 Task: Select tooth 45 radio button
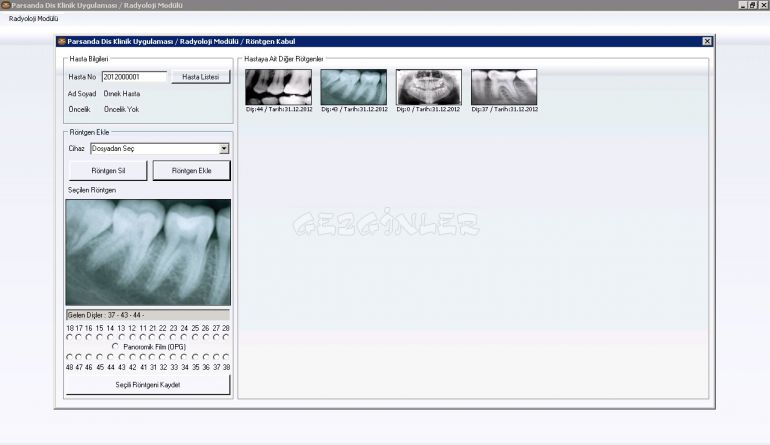100,357
